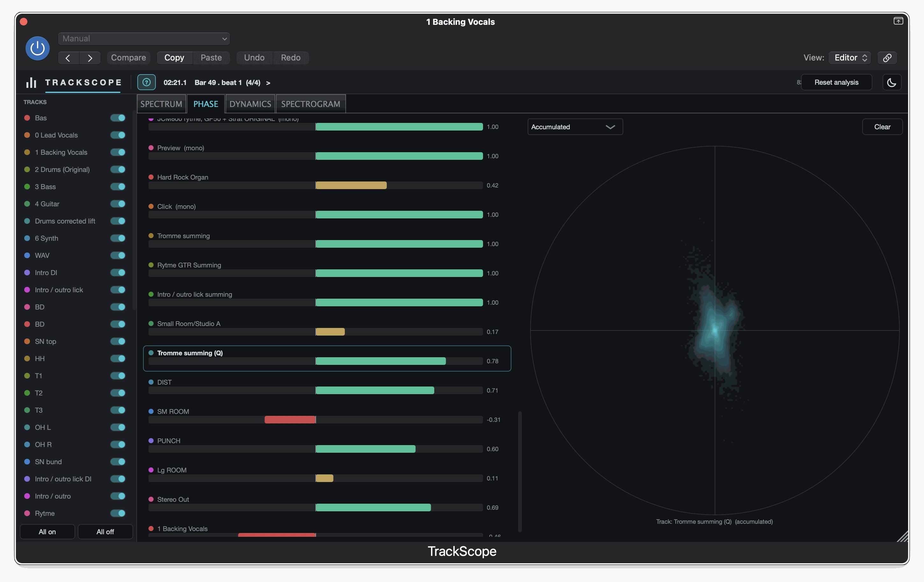Open the SPECTROGRAM tab
924x582 pixels.
pos(310,104)
